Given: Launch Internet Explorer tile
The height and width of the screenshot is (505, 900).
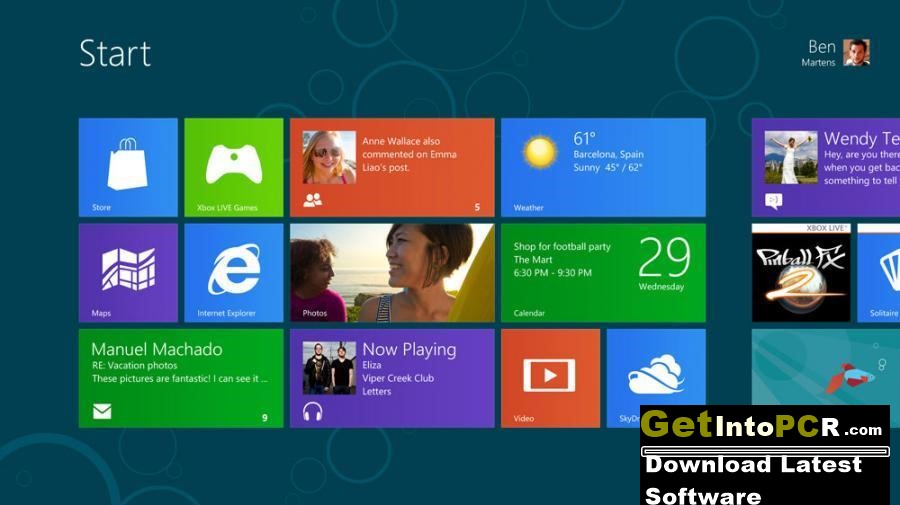Looking at the screenshot, I should [234, 273].
